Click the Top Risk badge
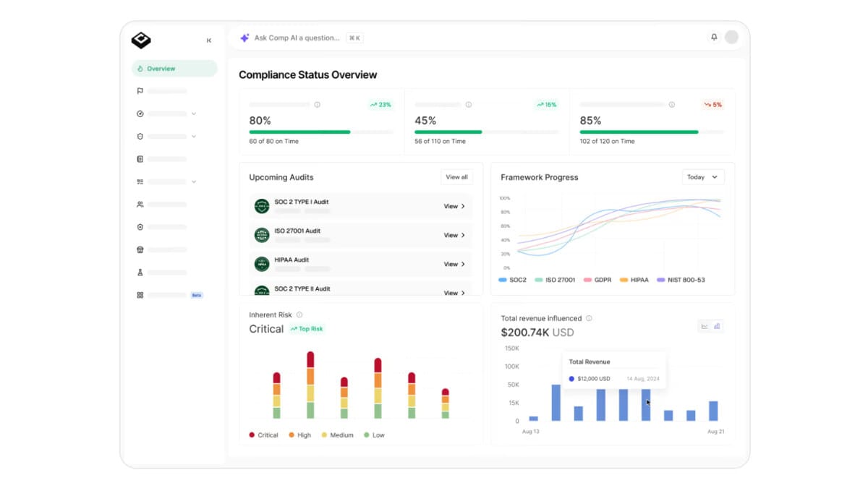This screenshot has width=868, height=488. (x=307, y=329)
